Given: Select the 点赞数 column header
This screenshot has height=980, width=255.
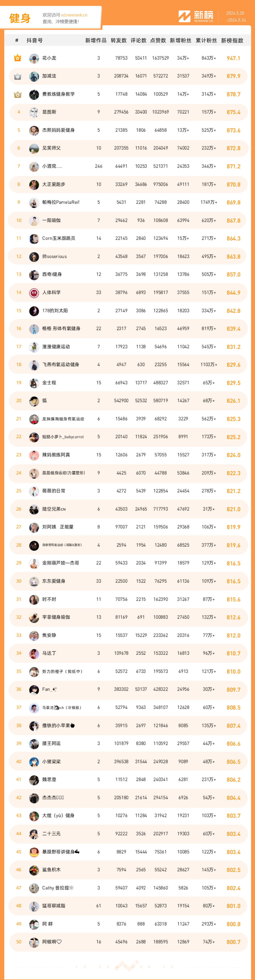Looking at the screenshot, I should [x=158, y=40].
